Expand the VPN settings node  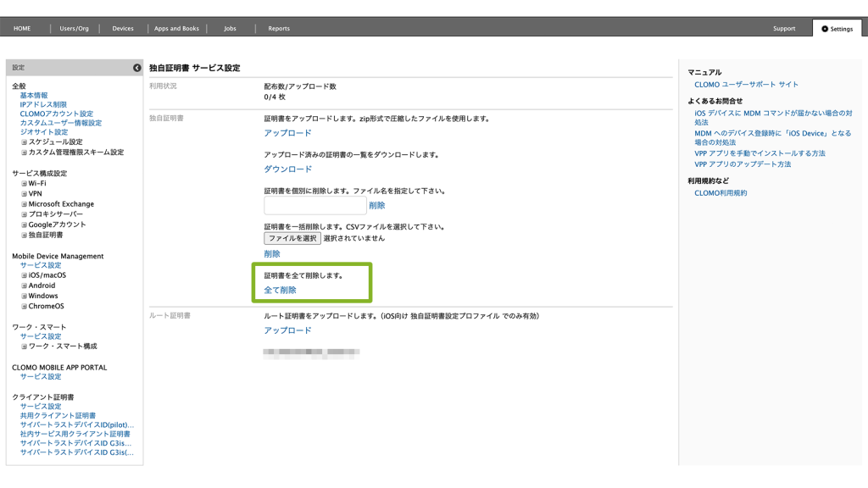click(x=25, y=194)
